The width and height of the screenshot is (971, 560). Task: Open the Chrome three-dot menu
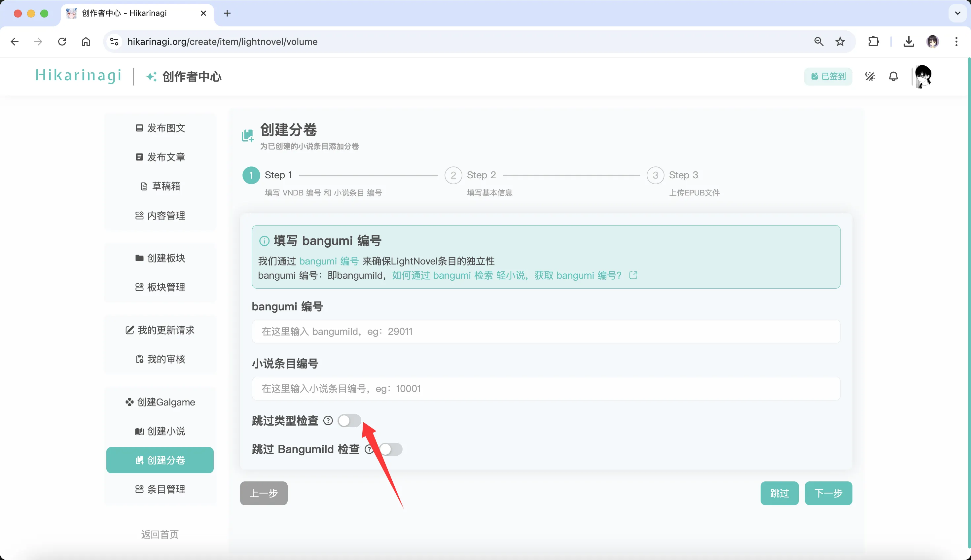click(956, 42)
